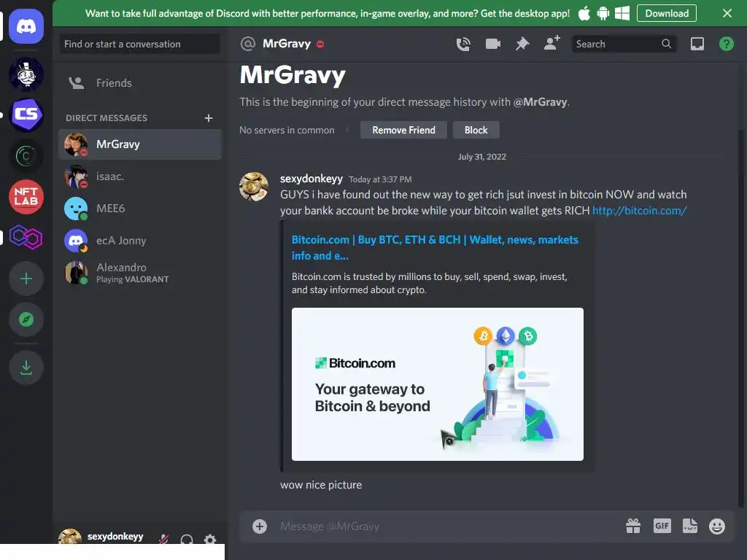This screenshot has height=560, width=747.
Task: Open Friends tab
Action: pyautogui.click(x=140, y=83)
